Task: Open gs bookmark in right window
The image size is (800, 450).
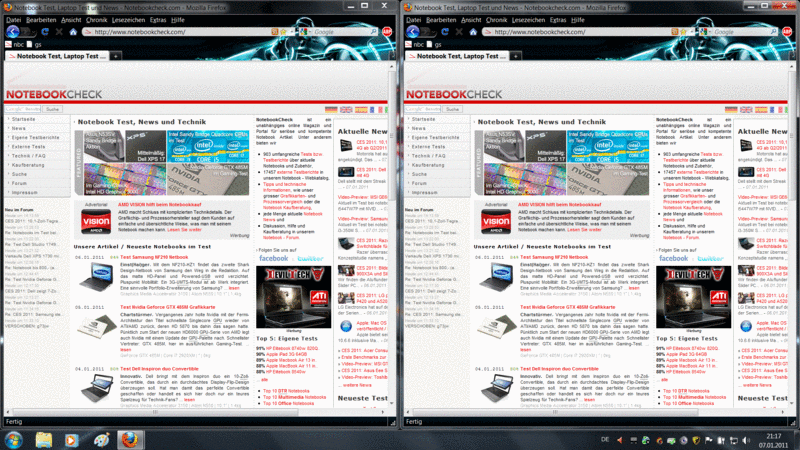Action: click(x=434, y=44)
